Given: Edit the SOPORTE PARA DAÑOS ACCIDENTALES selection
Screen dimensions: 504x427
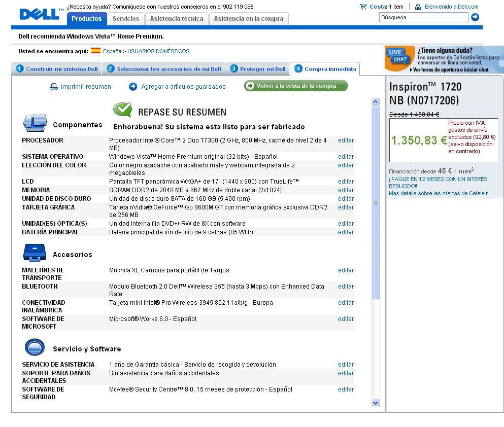Looking at the screenshot, I should (x=346, y=373).
